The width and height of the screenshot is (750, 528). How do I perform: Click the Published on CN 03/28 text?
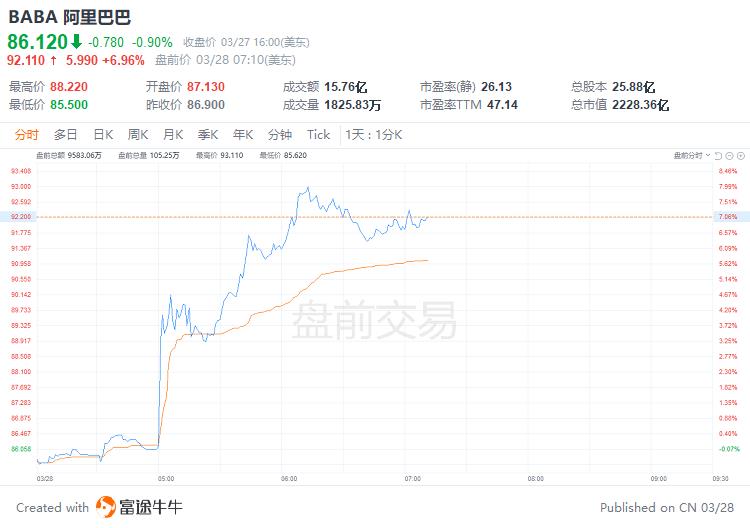coord(667,507)
